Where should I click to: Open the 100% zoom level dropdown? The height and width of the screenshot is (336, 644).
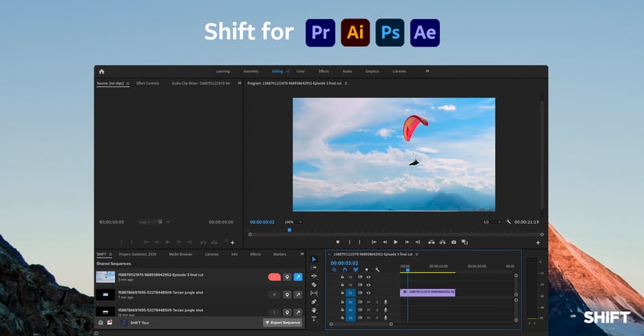pyautogui.click(x=294, y=222)
